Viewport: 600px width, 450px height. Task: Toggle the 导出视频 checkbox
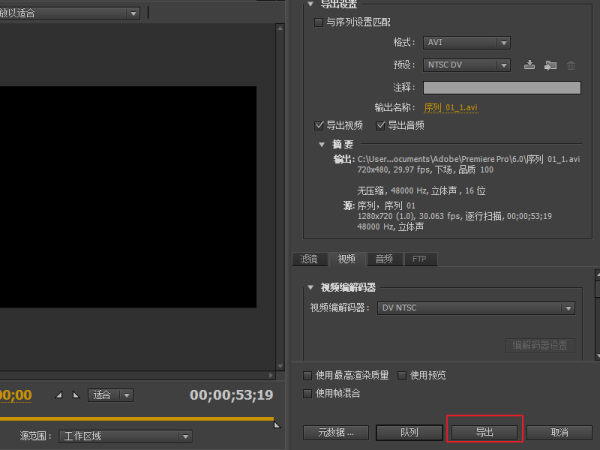click(320, 125)
